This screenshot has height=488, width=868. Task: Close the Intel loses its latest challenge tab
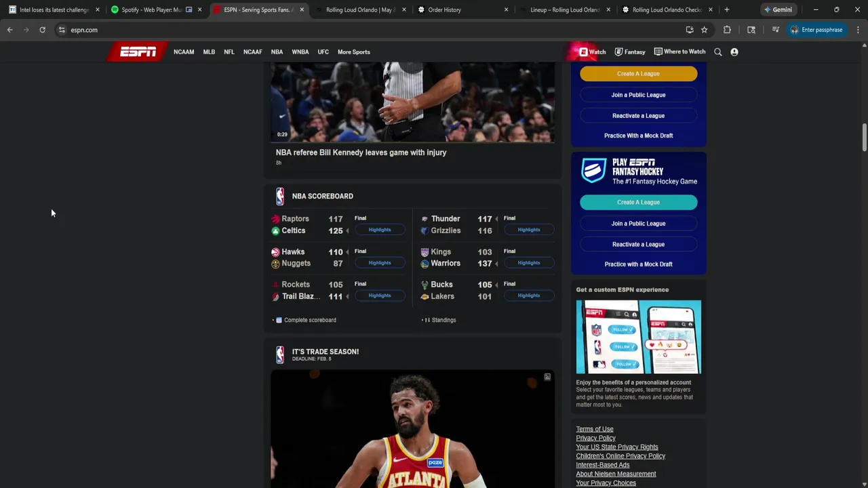(97, 9)
